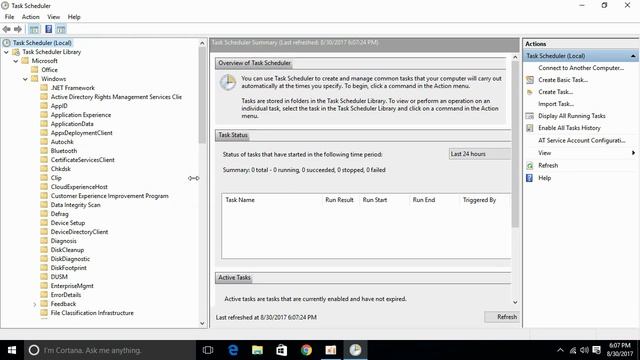640x360 pixels.
Task: Click the Refresh button at bottom of summary
Action: 502,317
